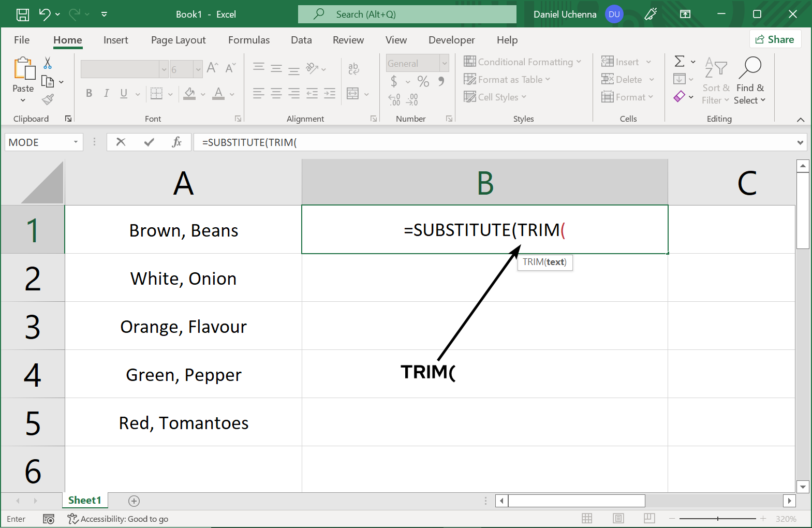Screen dimensions: 812x528
Task: Select cell A3 containing Orange, Flavour
Action: (x=183, y=327)
